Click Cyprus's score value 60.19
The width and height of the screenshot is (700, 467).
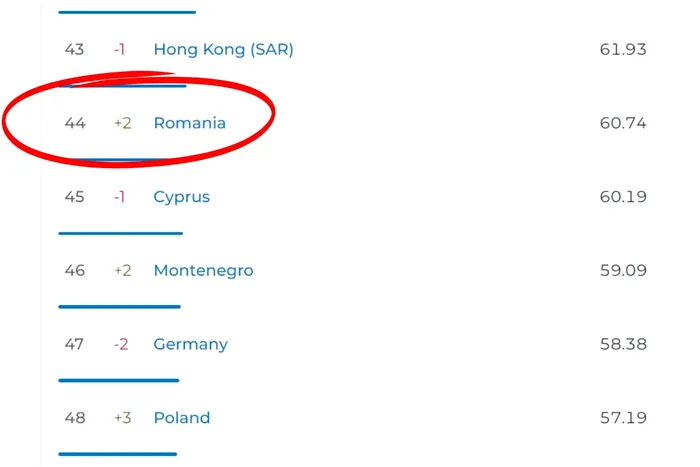click(x=623, y=197)
